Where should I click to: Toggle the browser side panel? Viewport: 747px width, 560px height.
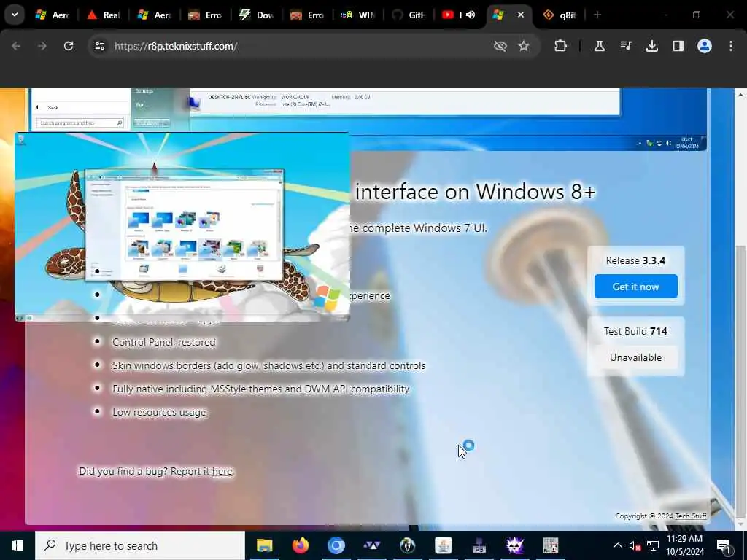tap(678, 46)
